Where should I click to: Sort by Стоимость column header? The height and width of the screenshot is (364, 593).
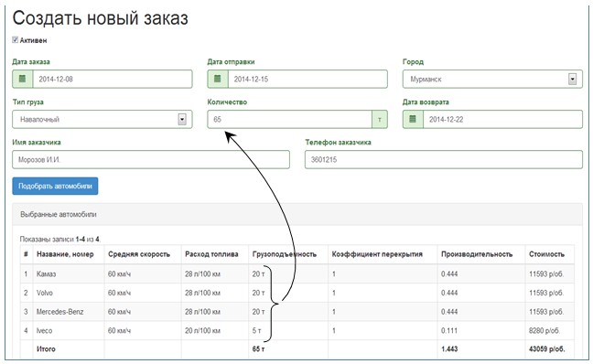(546, 254)
